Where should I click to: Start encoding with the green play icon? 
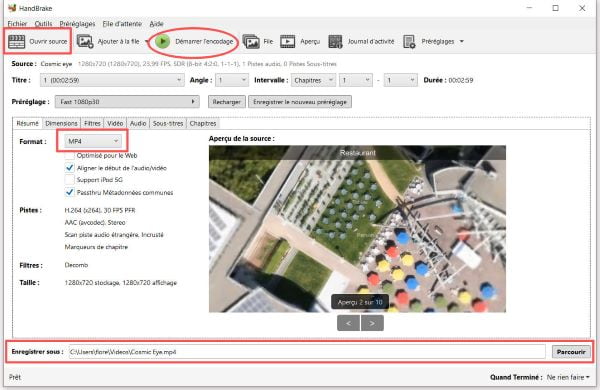pos(163,41)
